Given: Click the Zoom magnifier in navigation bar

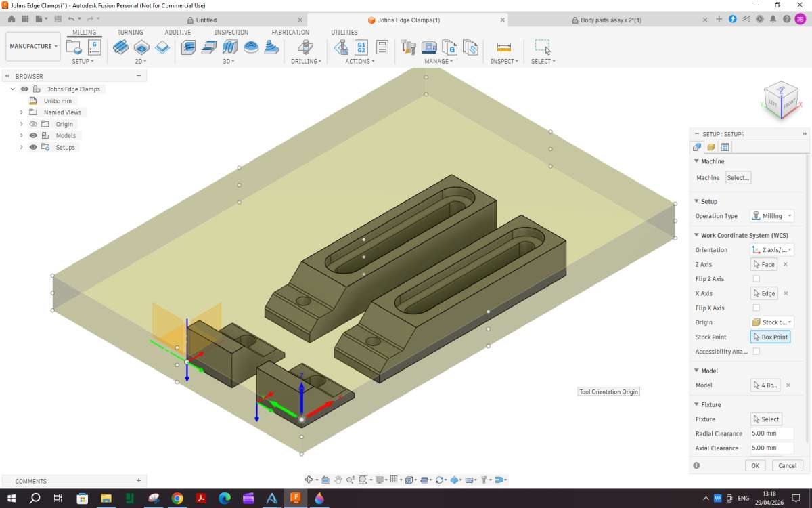Looking at the screenshot, I should [351, 480].
